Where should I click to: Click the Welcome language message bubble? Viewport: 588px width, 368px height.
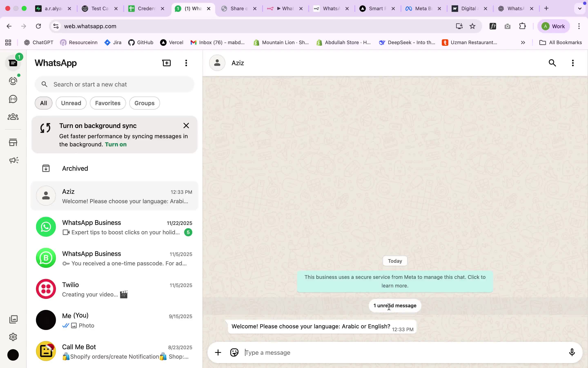[x=322, y=327]
